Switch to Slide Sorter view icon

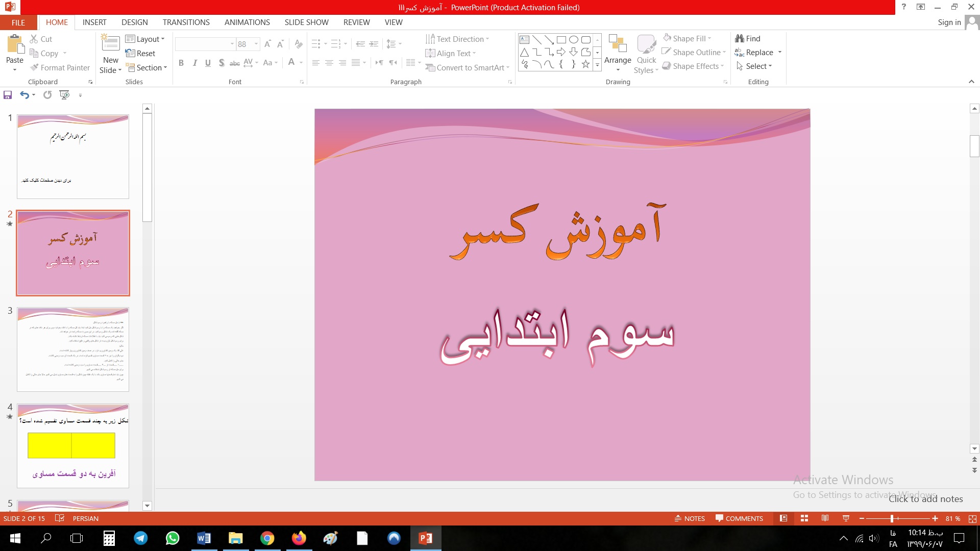[x=804, y=518]
